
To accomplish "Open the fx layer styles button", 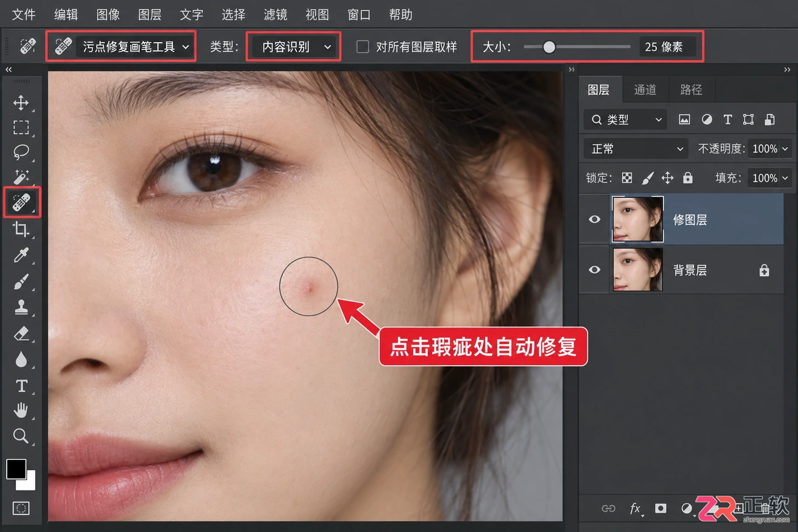I will coord(636,508).
